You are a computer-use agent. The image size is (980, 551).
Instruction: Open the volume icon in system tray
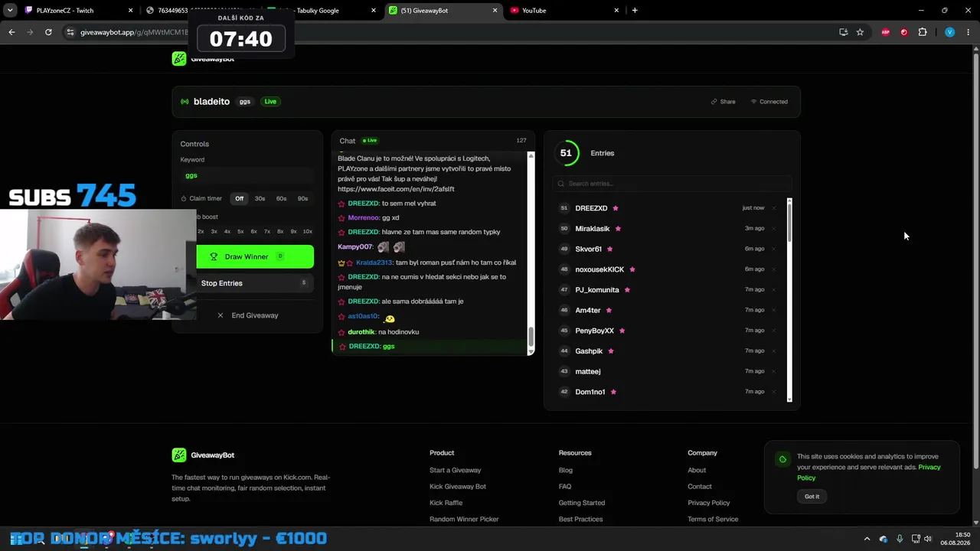(x=928, y=539)
